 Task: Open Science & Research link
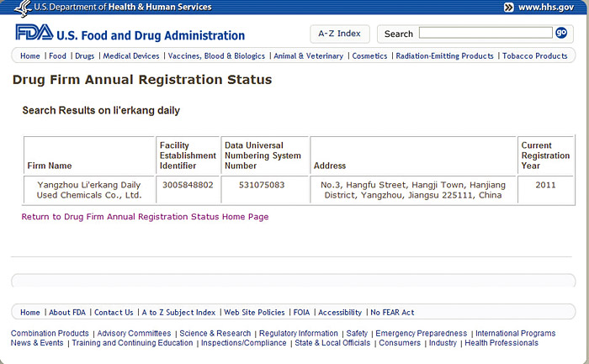(215, 333)
